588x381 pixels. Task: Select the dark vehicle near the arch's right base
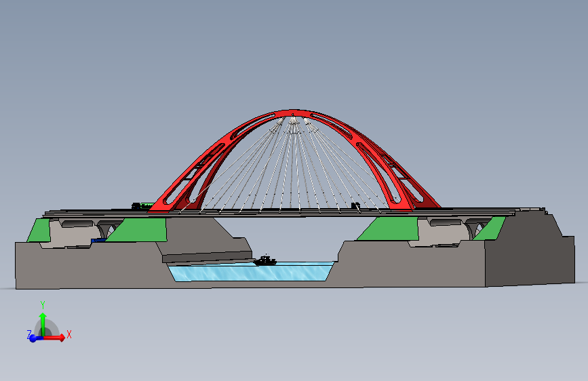click(x=355, y=205)
